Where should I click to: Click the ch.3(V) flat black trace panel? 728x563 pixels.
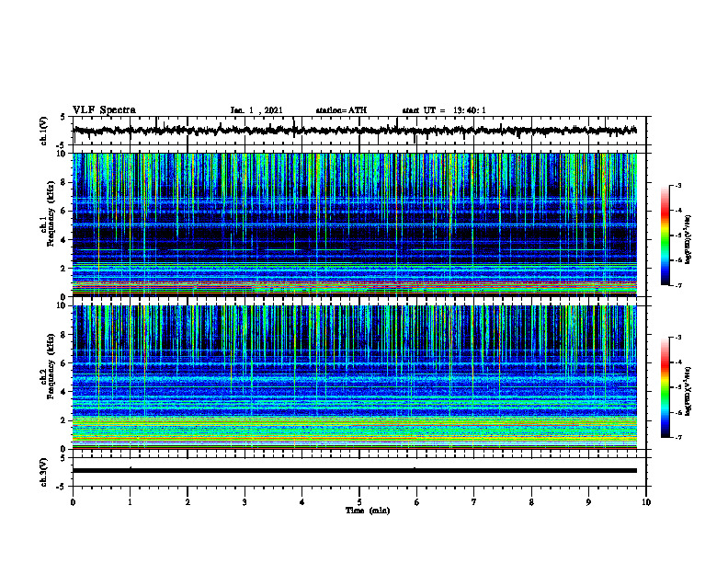pos(359,472)
